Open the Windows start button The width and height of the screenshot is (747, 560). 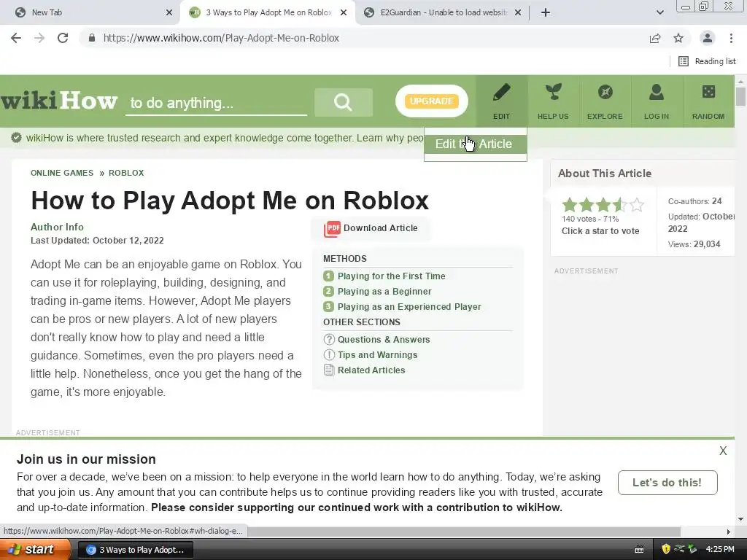(x=35, y=550)
